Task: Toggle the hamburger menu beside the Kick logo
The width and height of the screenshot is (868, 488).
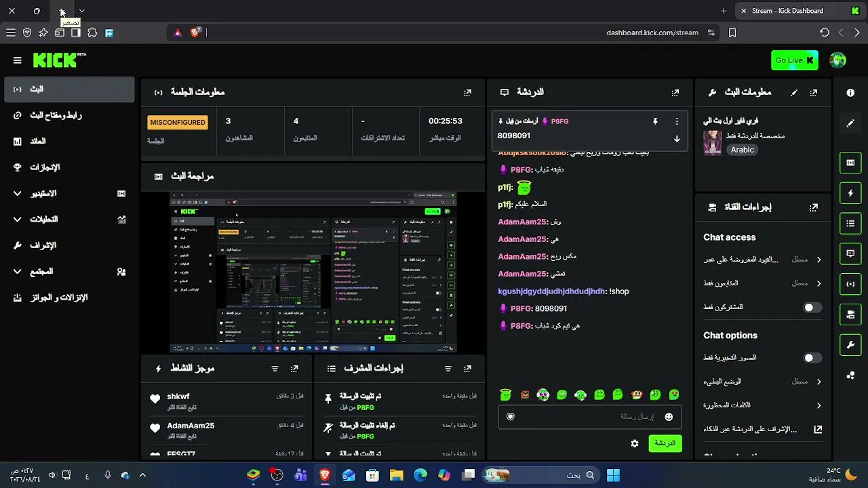Action: coord(17,60)
